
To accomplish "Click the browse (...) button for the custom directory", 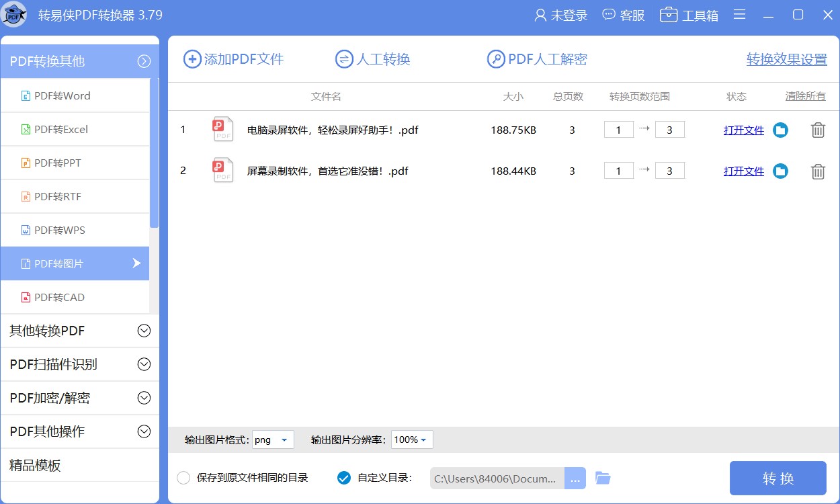I will click(575, 478).
